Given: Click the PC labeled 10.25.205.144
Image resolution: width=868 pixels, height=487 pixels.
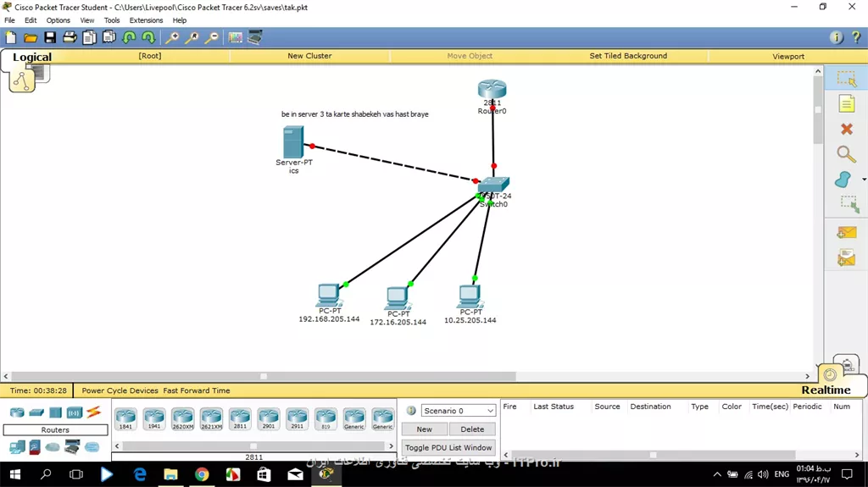Looking at the screenshot, I should [x=470, y=296].
